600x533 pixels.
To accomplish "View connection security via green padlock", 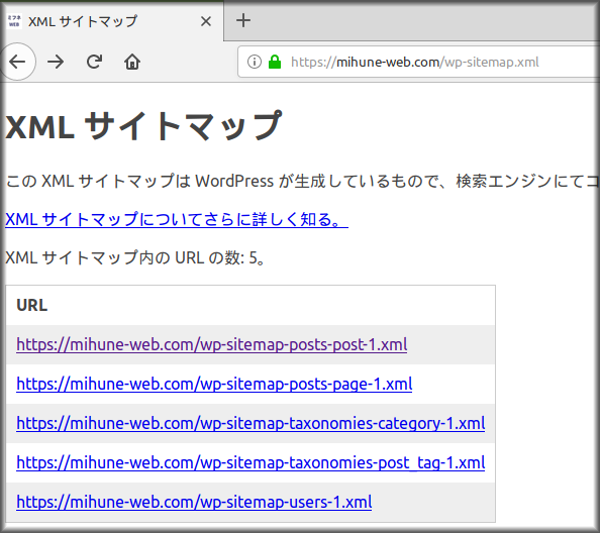I will pos(275,62).
